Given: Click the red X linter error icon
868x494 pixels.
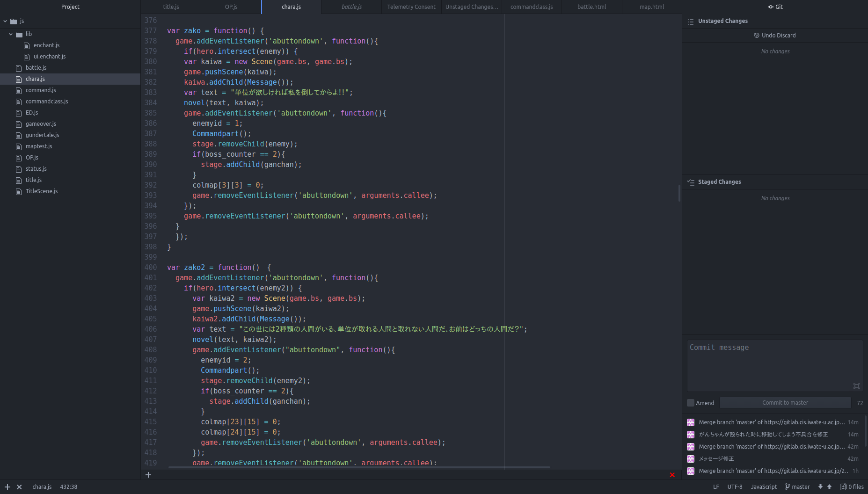Looking at the screenshot, I should [672, 475].
